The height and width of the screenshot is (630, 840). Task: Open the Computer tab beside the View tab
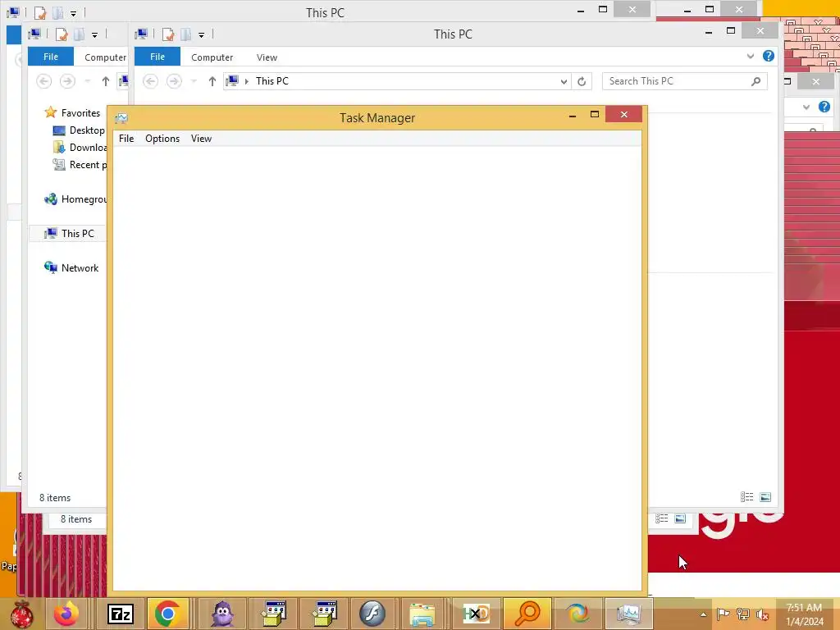tap(212, 57)
